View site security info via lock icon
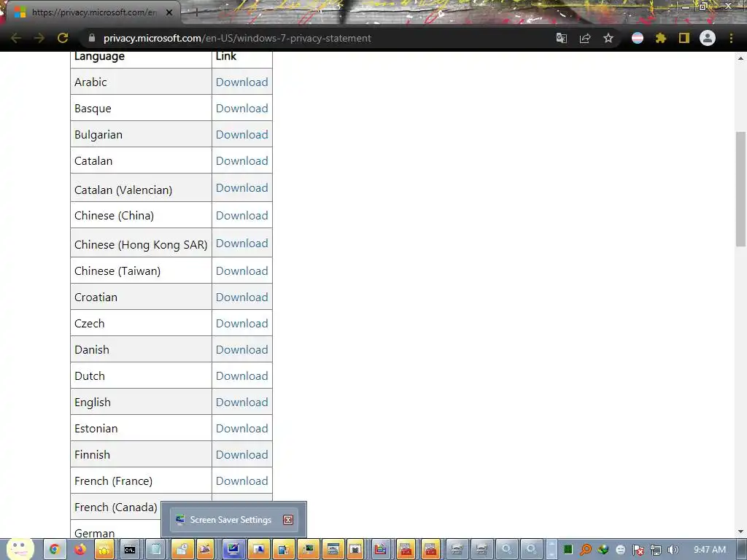Image resolution: width=747 pixels, height=560 pixels. pyautogui.click(x=92, y=38)
